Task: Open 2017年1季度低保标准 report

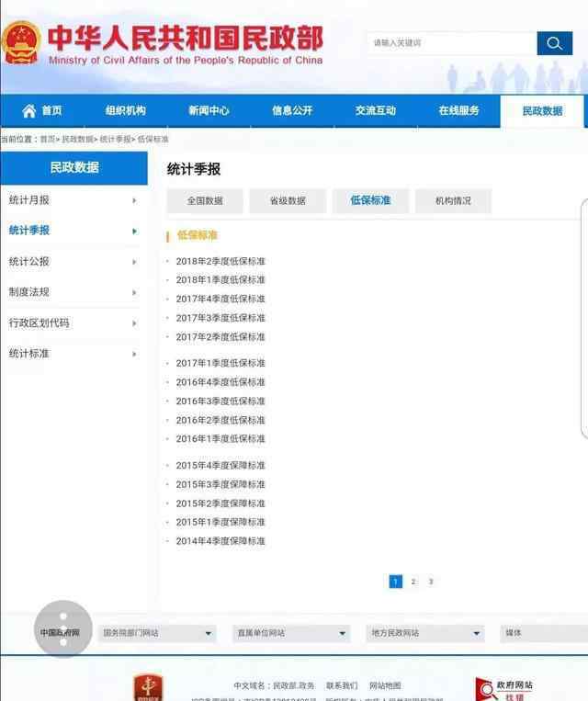Action: [220, 363]
